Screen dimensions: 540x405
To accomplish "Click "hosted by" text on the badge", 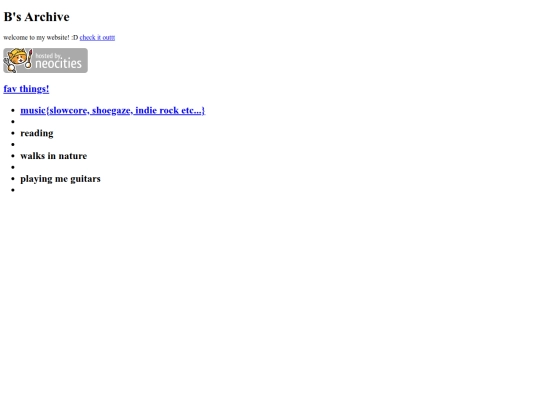I will pos(48,55).
